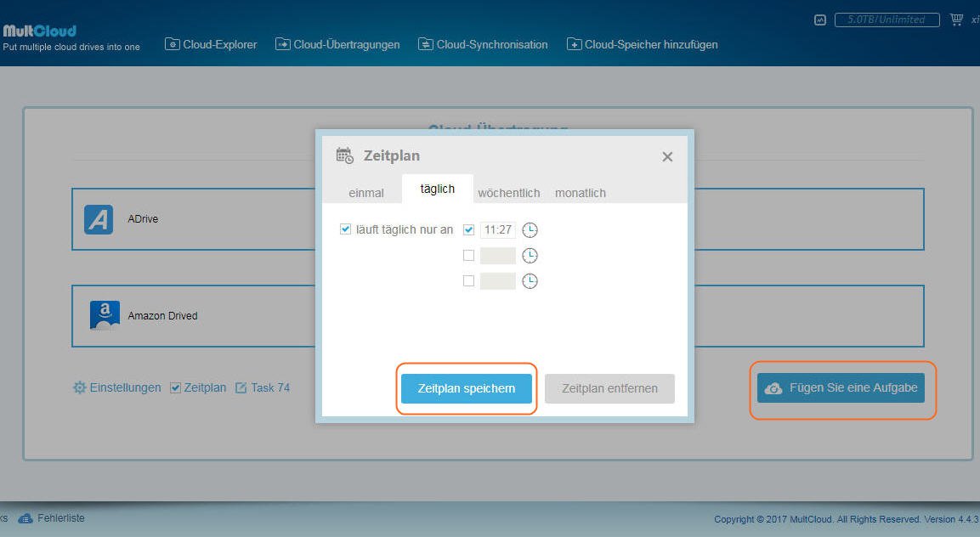Screen dimensions: 980x537
Task: Select the täglich tab
Action: (438, 189)
